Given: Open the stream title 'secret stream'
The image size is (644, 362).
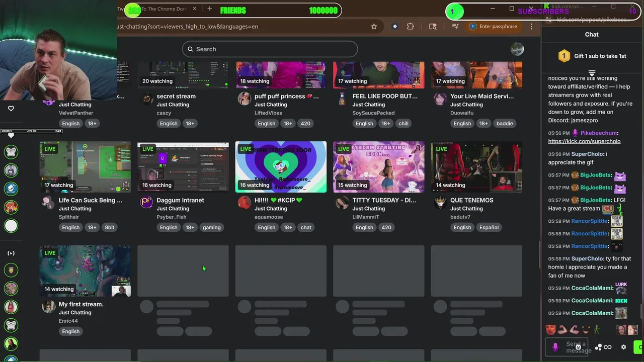Looking at the screenshot, I should 176,96.
